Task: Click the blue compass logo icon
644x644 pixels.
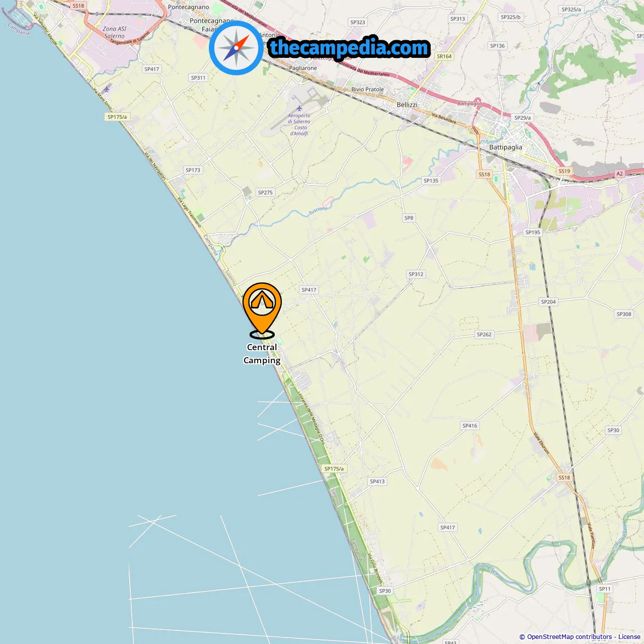Action: coord(236,48)
